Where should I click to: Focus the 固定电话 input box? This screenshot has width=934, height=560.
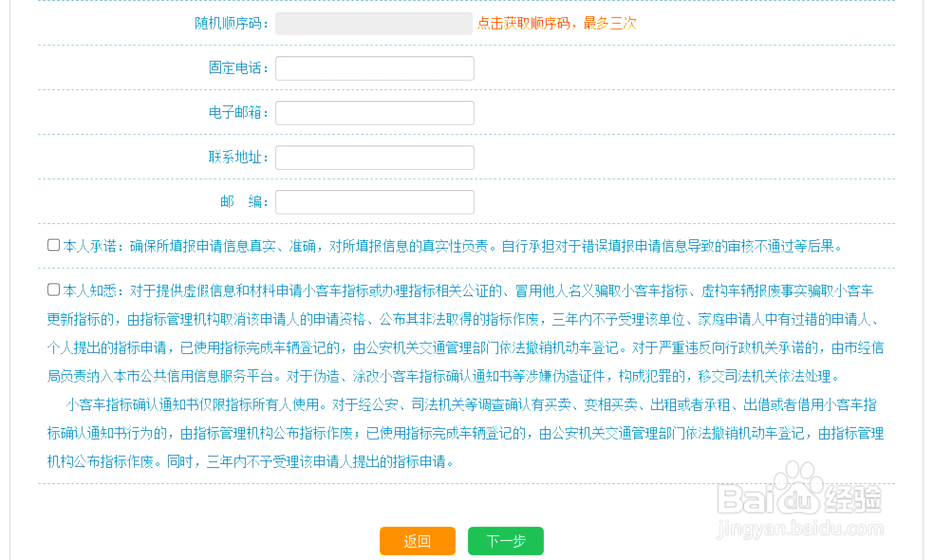tap(375, 68)
